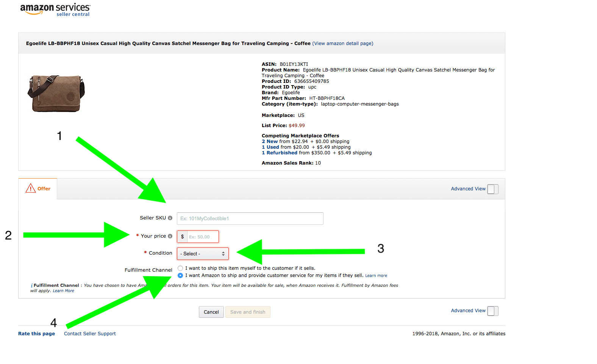The width and height of the screenshot is (597, 364).
Task: Click the Your price input field
Action: click(x=203, y=237)
